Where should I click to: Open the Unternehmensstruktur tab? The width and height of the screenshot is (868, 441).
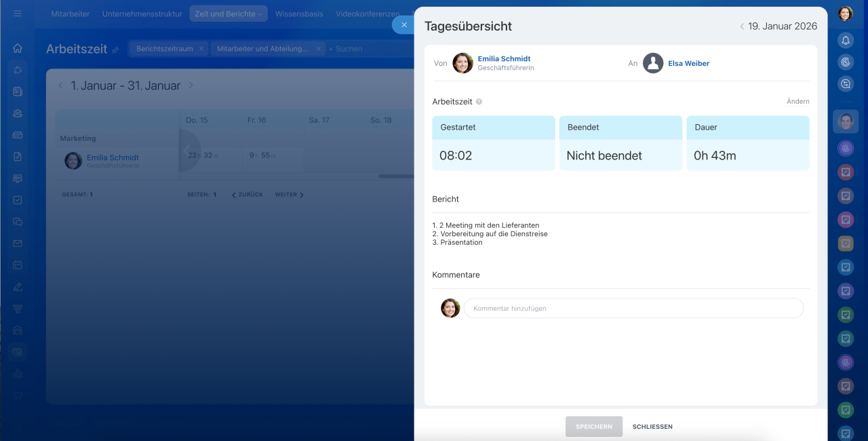tap(142, 14)
